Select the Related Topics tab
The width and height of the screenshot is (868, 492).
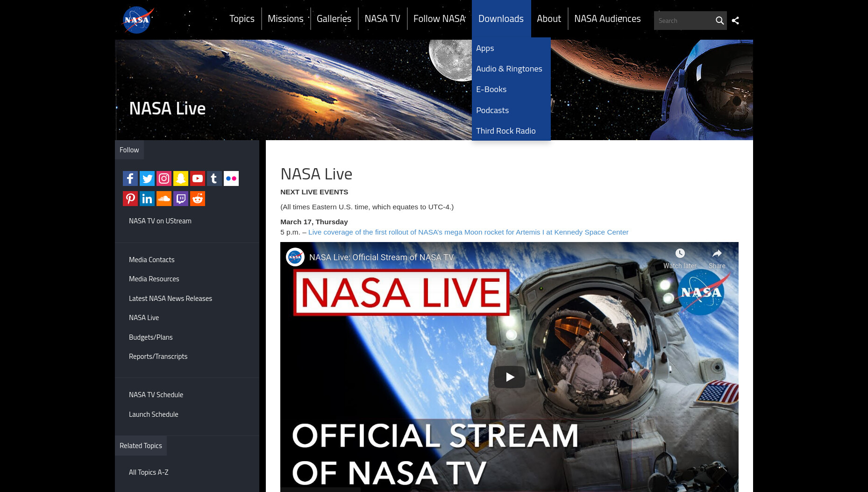[141, 446]
